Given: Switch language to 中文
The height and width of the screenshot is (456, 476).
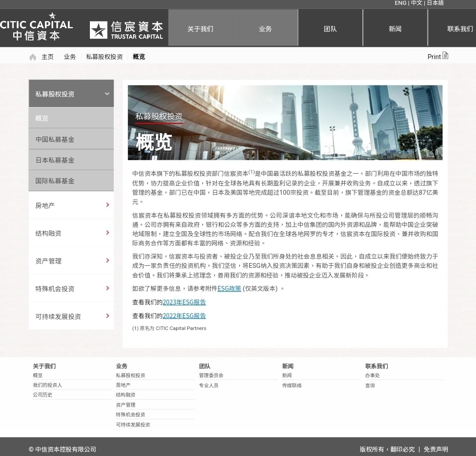Looking at the screenshot, I should tap(416, 3).
